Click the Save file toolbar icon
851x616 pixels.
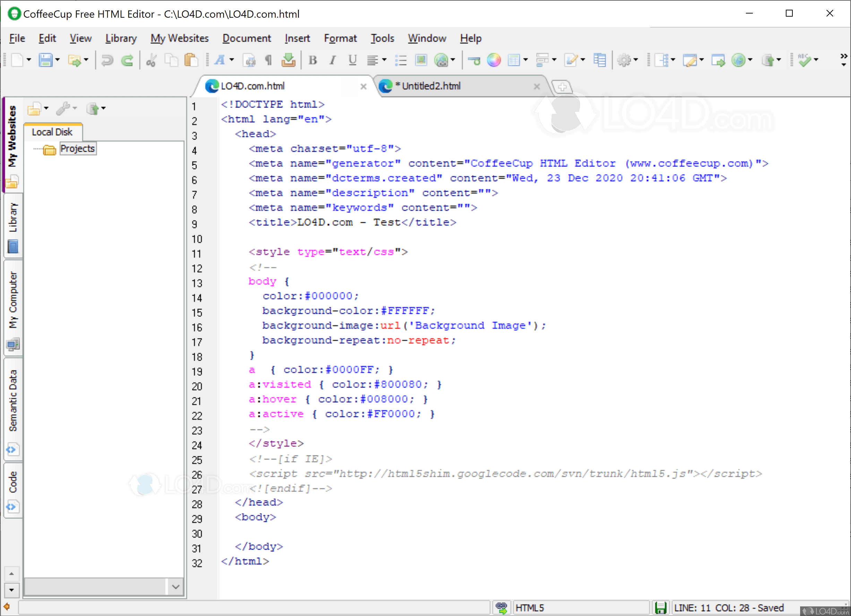click(45, 60)
